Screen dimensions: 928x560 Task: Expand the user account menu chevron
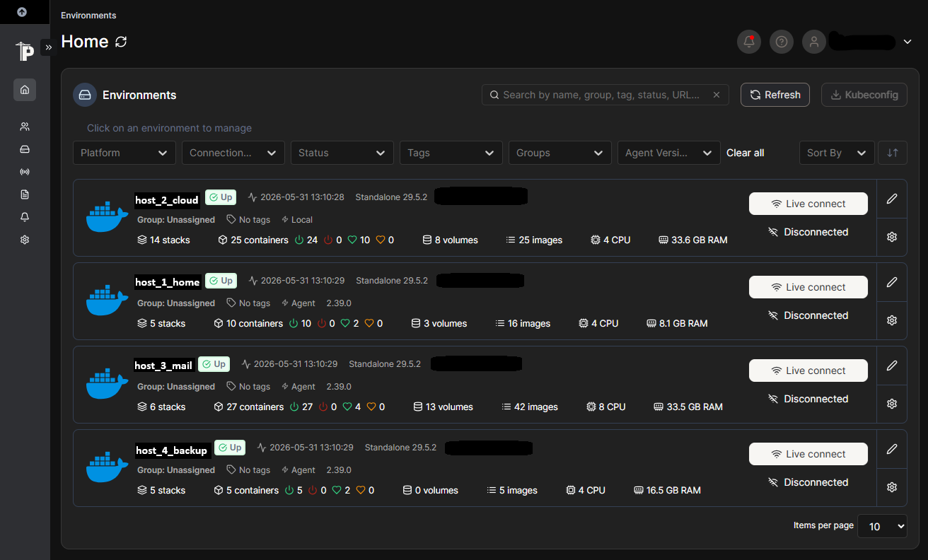point(907,42)
